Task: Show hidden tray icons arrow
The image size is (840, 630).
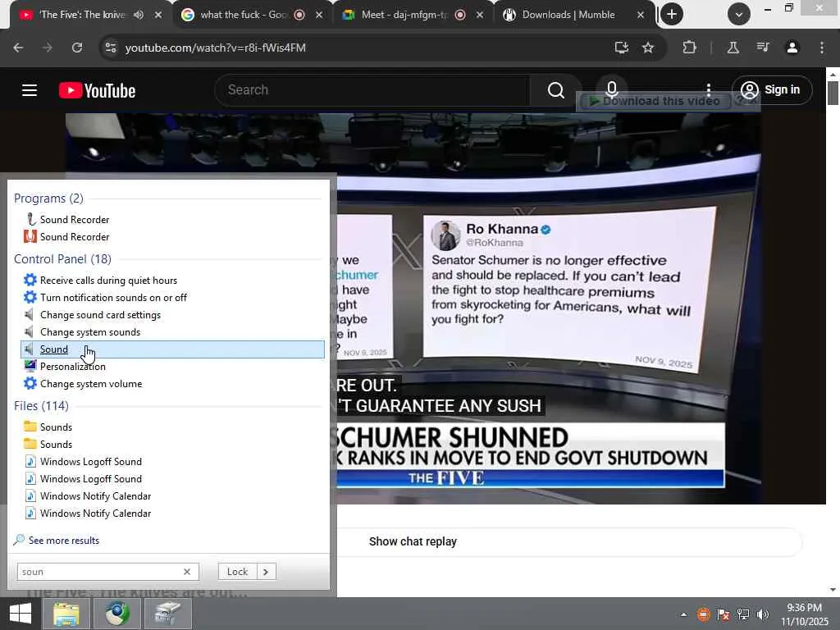Action: tap(683, 614)
